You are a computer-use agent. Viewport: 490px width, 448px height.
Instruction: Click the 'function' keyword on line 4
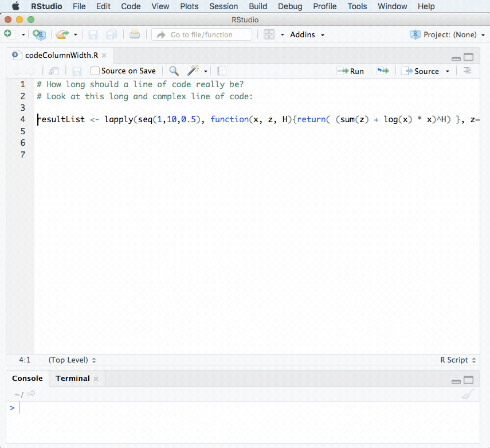(x=229, y=119)
